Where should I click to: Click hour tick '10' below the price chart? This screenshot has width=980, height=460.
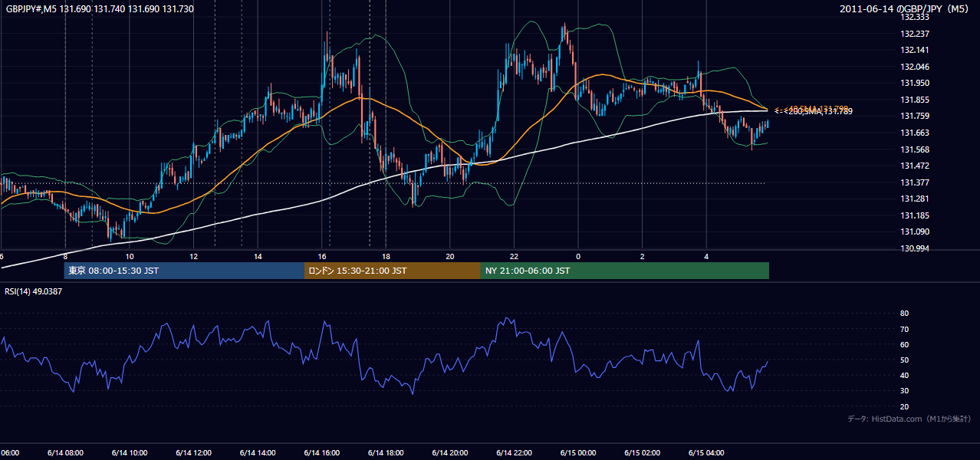(x=130, y=257)
